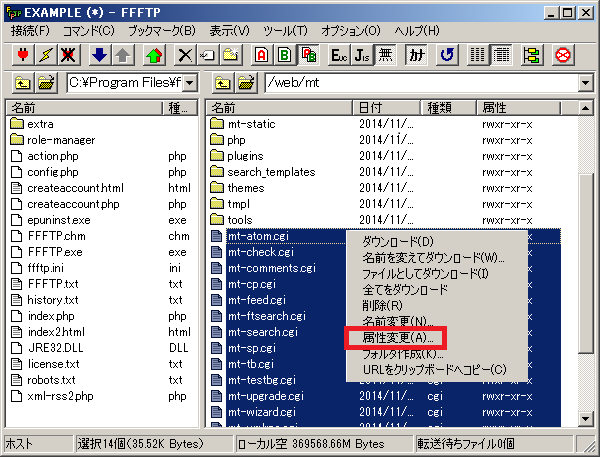
Task: Select FFFTP.exe in local pane
Action: [x=55, y=252]
